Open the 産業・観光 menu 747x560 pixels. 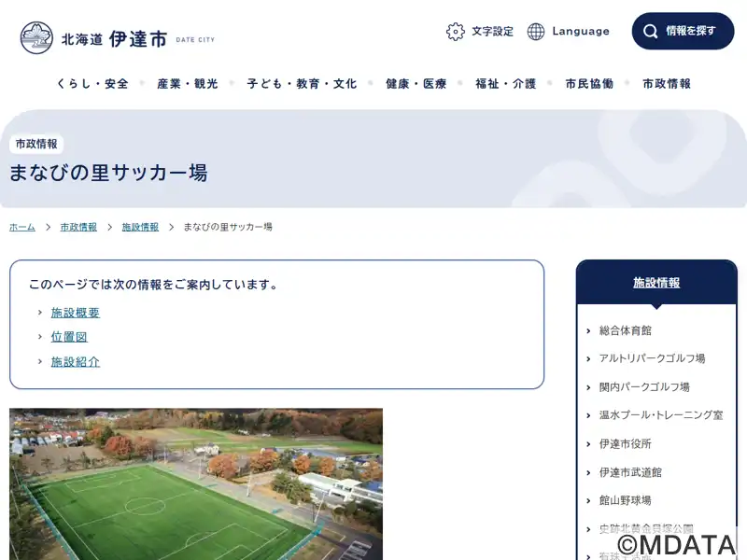point(188,84)
